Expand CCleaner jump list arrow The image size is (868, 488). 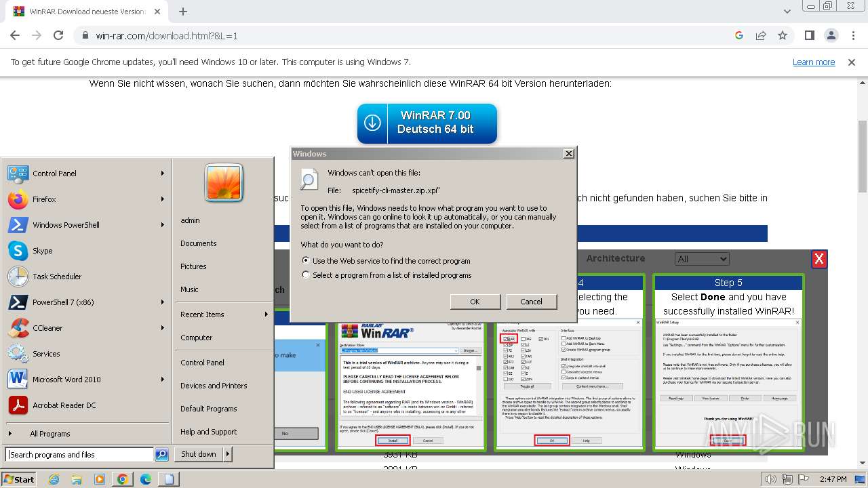click(x=163, y=328)
